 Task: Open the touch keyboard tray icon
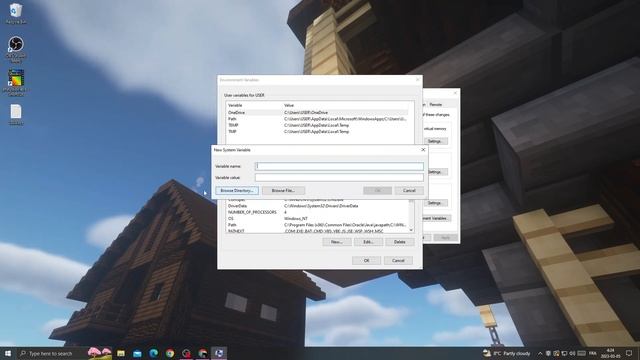[x=582, y=353]
